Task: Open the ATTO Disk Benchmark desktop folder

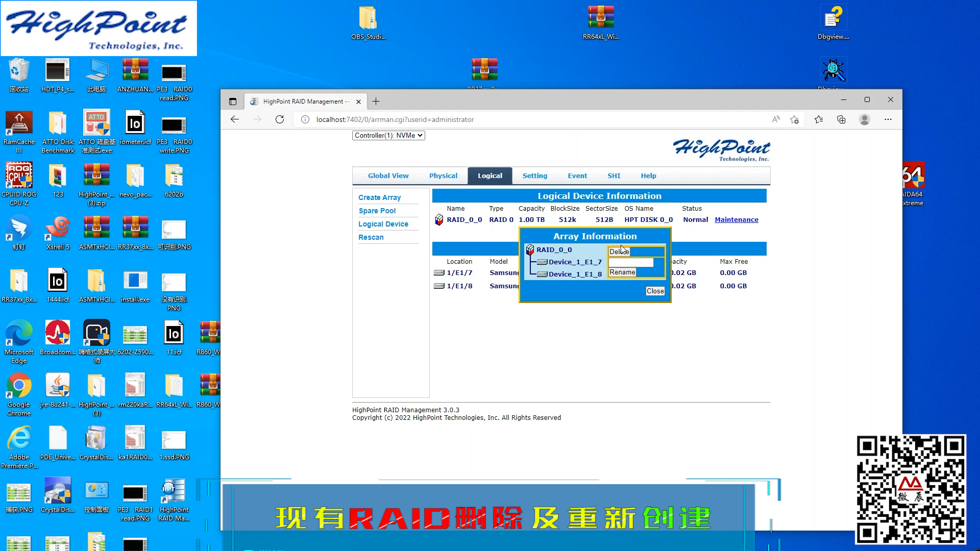Action: 58,132
